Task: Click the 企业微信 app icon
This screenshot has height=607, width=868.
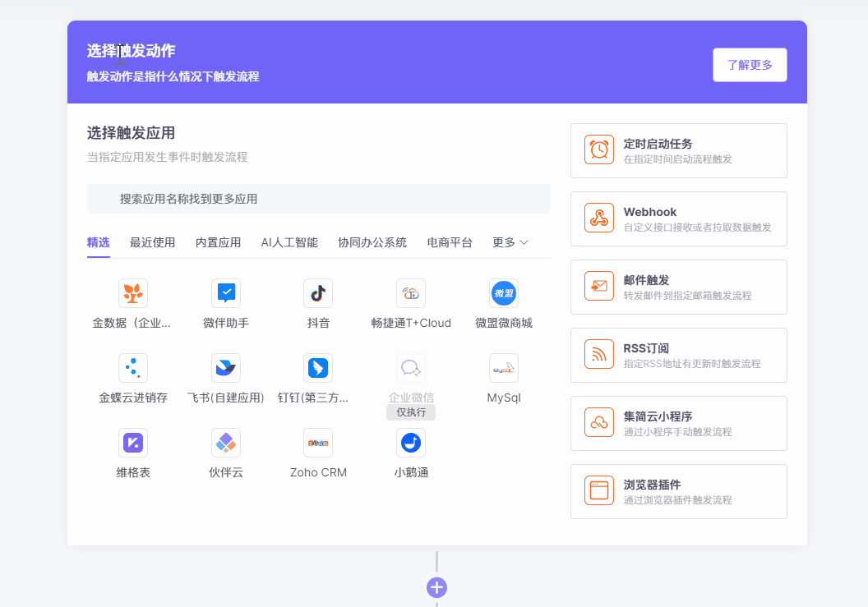Action: 411,368
